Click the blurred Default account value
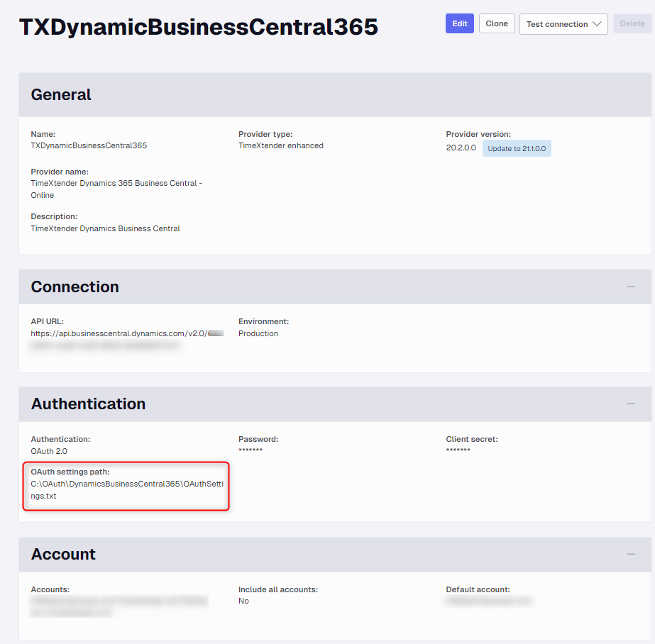The height and width of the screenshot is (644, 655). click(488, 601)
